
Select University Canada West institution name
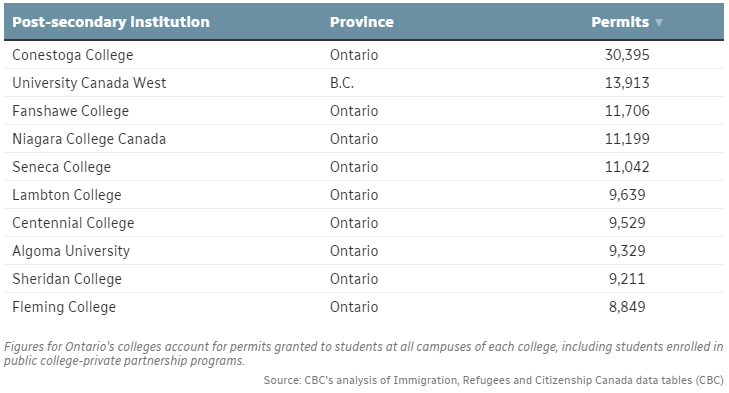click(x=89, y=83)
